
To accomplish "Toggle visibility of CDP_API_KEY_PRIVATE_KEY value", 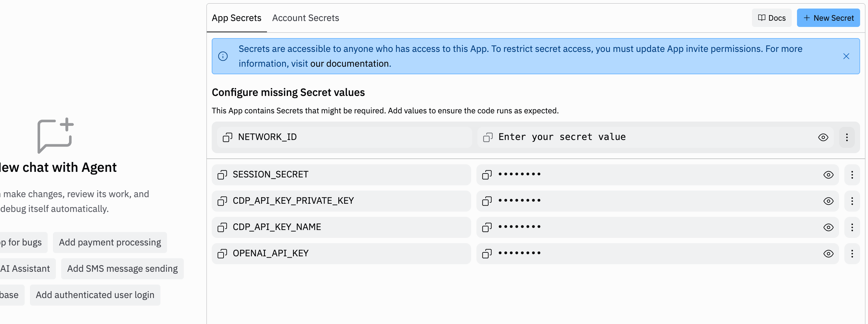I will [x=828, y=201].
